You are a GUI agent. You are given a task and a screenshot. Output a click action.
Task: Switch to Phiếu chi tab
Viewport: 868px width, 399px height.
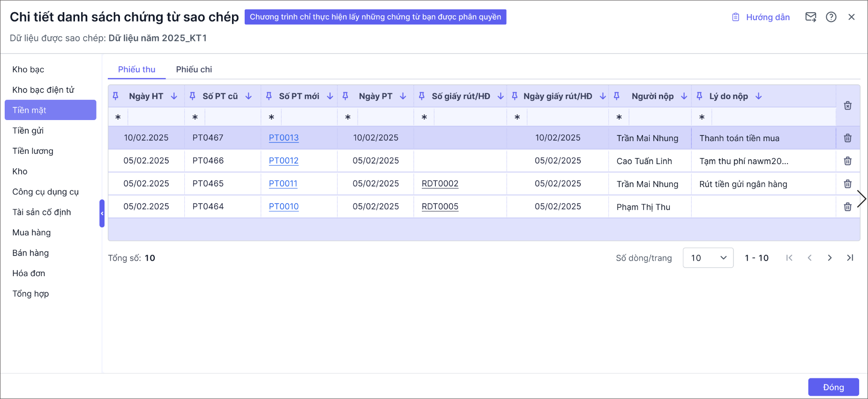pos(194,69)
